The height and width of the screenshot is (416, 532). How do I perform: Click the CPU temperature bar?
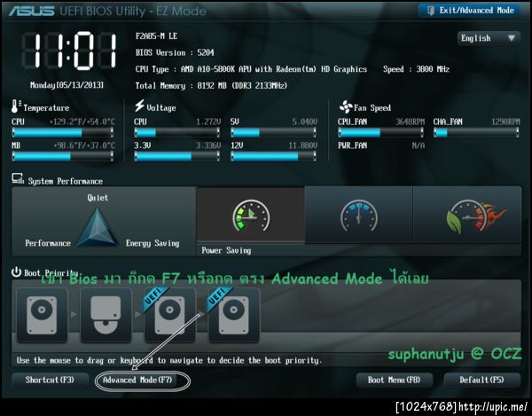point(63,132)
